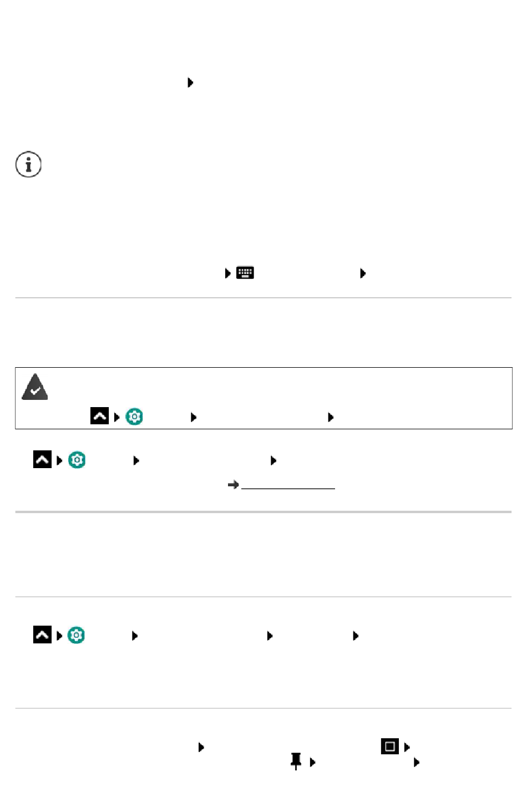Screen dimensions: 527x812
Task: Open the underlined link beside the right arrow
Action: [288, 485]
